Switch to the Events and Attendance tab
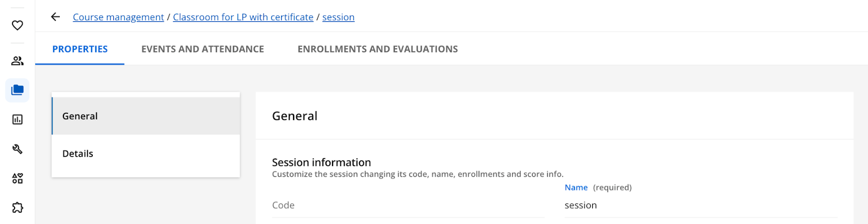The height and width of the screenshot is (224, 868). click(202, 49)
